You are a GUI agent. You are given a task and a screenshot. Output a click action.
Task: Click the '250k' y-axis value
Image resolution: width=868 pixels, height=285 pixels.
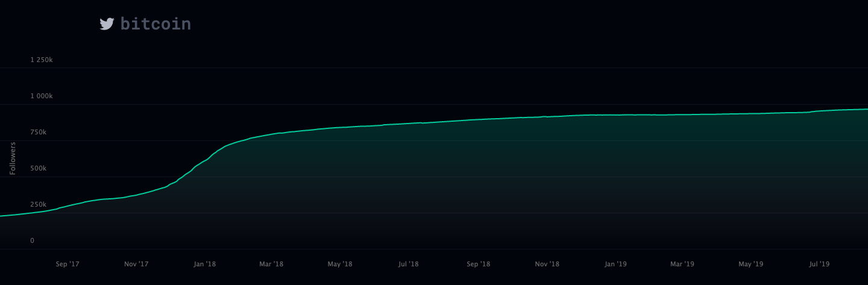point(39,205)
